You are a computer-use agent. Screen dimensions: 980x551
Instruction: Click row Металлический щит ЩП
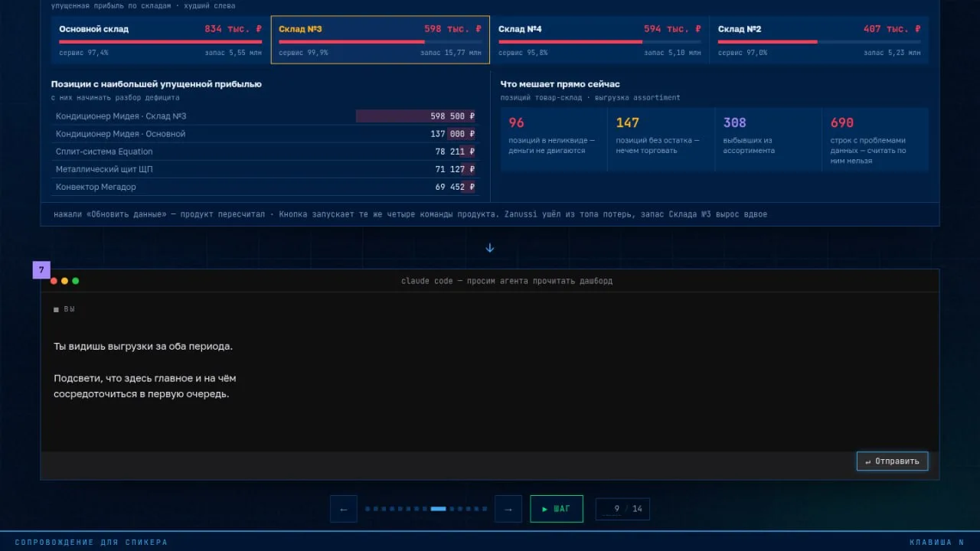pos(265,169)
